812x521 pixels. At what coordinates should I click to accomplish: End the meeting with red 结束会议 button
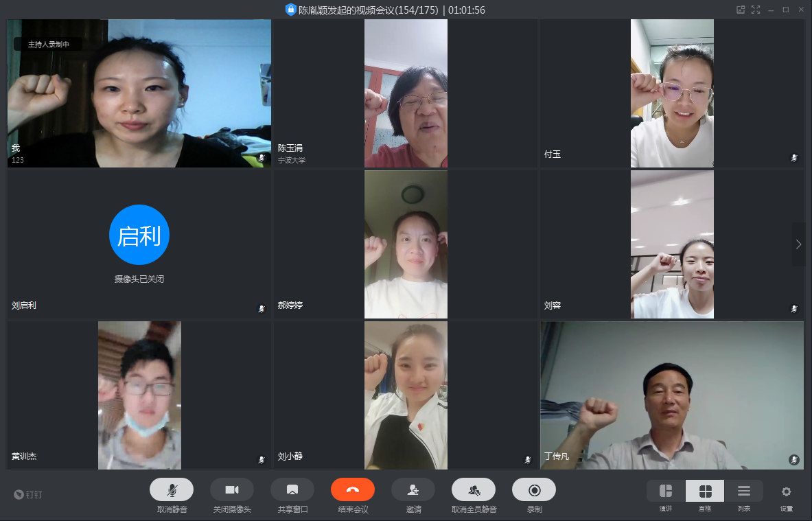(x=353, y=490)
